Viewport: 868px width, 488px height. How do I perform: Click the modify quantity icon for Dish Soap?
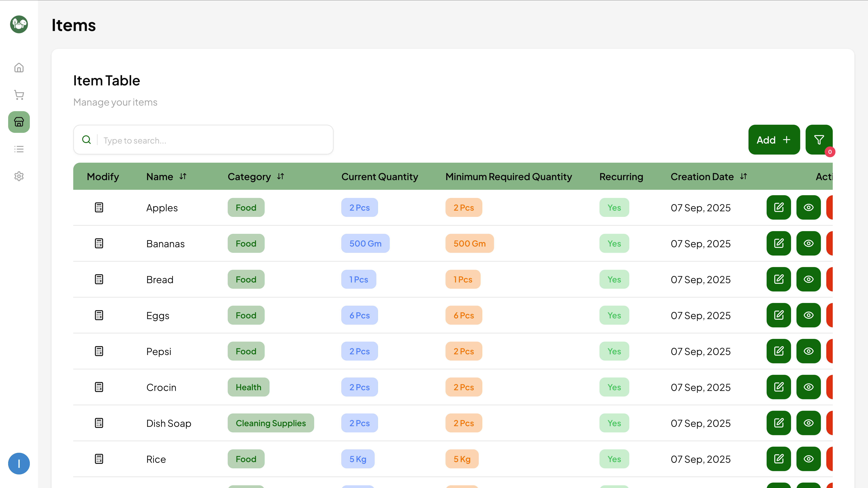(99, 423)
